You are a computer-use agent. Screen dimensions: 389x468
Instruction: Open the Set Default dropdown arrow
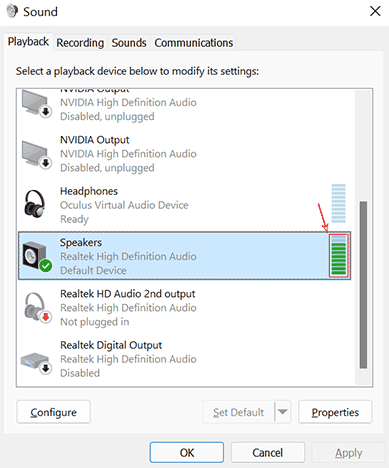(283, 412)
